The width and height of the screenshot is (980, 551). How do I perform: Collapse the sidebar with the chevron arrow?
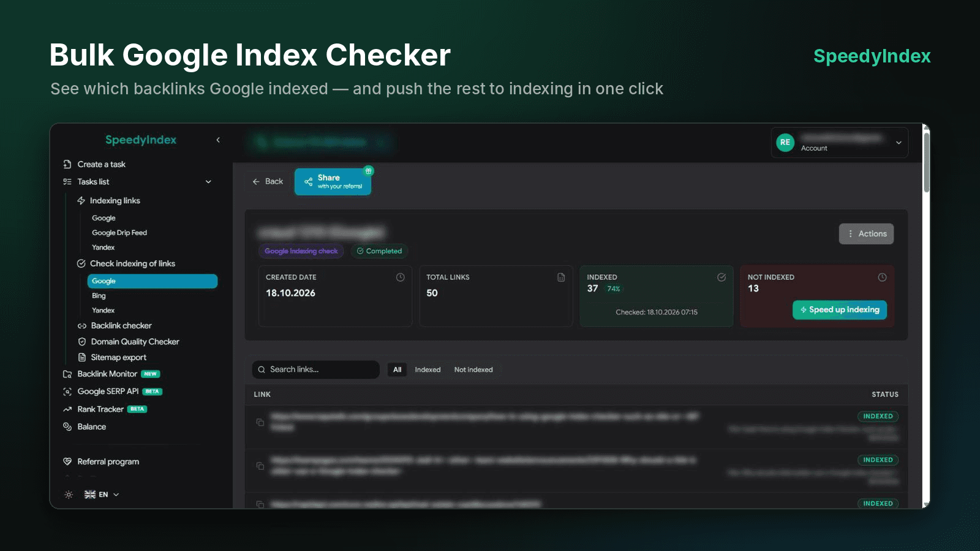click(x=218, y=140)
